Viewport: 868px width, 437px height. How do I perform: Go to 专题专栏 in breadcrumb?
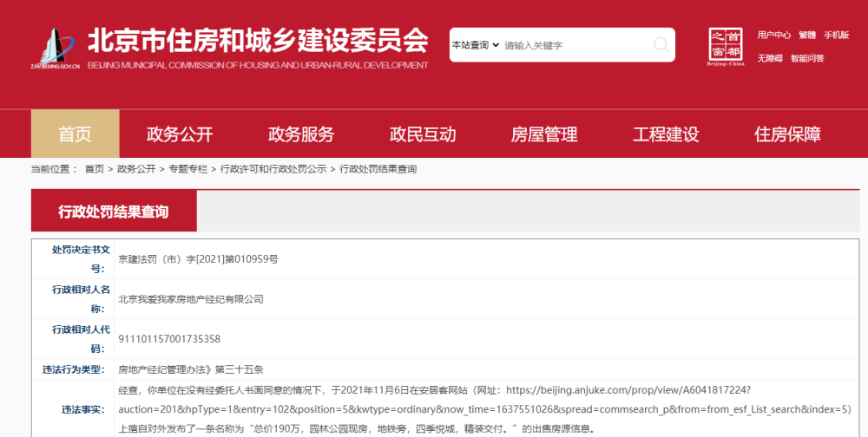pos(187,169)
